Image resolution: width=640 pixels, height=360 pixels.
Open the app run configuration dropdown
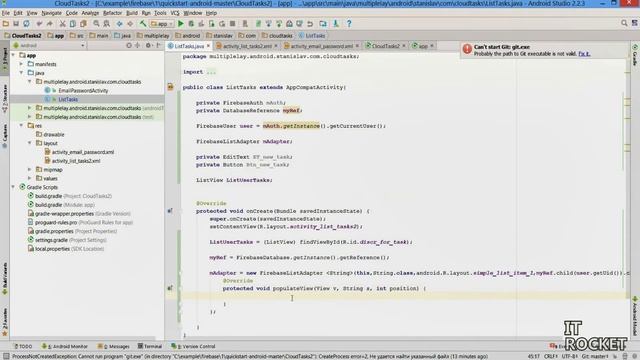[x=162, y=24]
